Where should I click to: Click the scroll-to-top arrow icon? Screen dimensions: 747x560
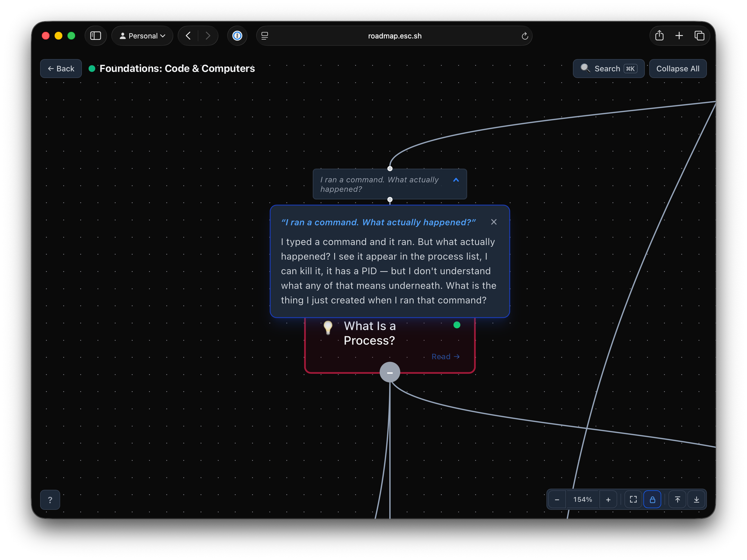[x=678, y=499]
